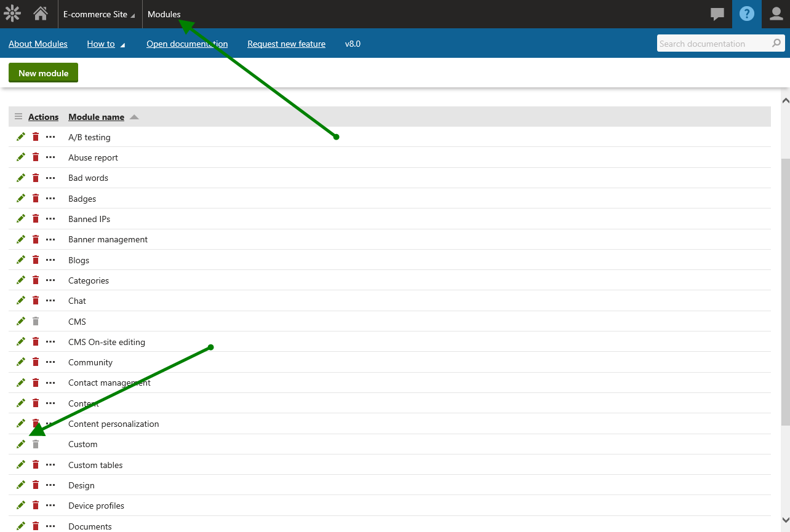The width and height of the screenshot is (790, 532).
Task: Open the E-commerce Site selector dropdown
Action: click(100, 14)
